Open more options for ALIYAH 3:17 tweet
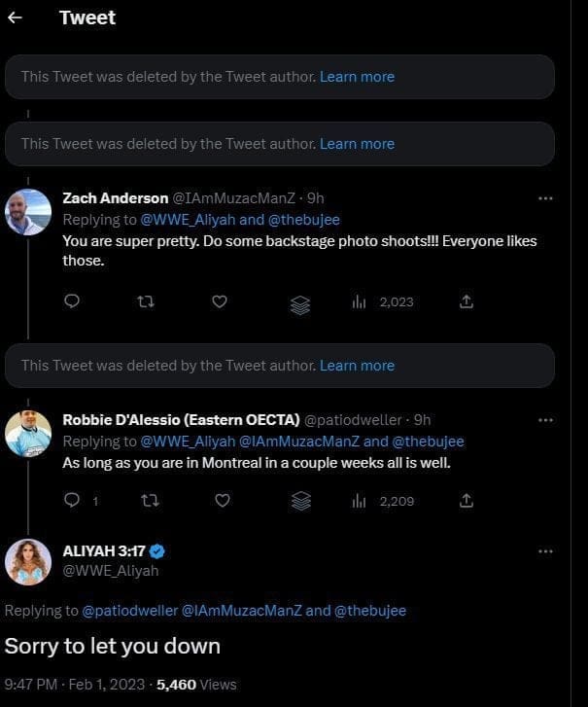The image size is (588, 707). [545, 551]
